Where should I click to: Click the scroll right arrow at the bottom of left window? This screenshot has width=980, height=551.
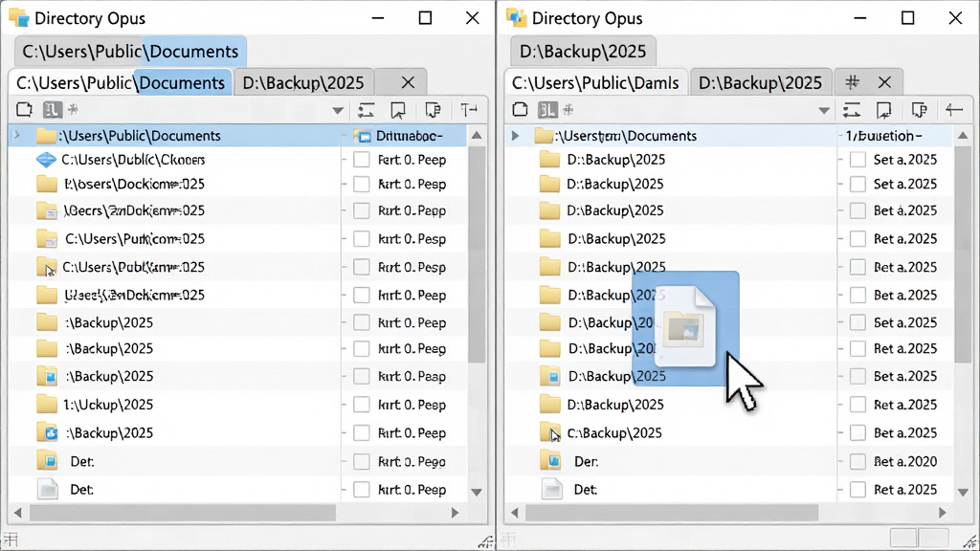[455, 513]
